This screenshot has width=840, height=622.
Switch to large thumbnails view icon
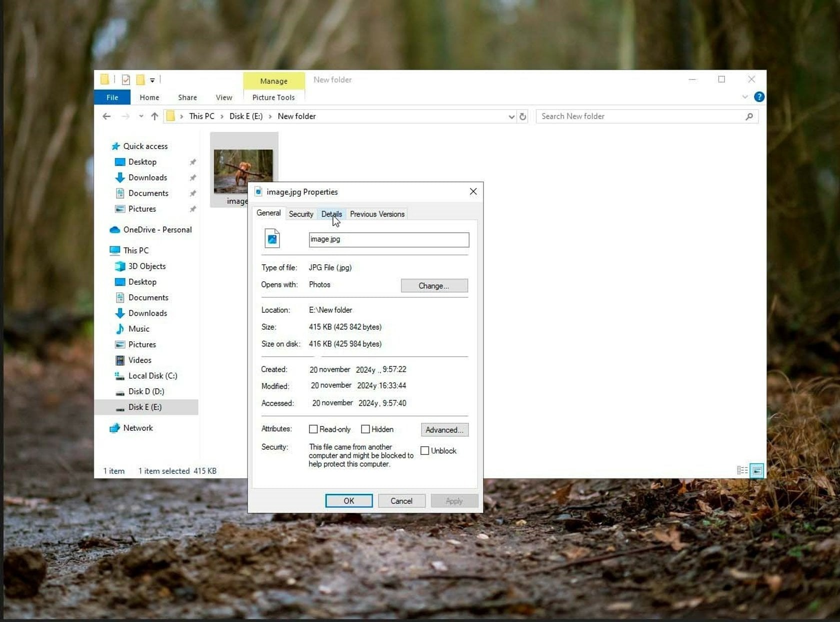(757, 470)
